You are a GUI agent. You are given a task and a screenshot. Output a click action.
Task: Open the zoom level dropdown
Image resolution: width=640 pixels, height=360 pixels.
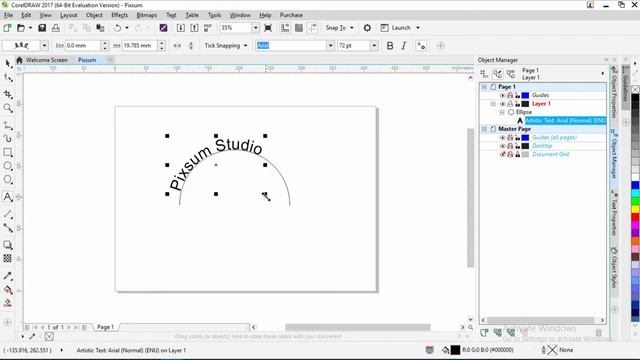[255, 28]
